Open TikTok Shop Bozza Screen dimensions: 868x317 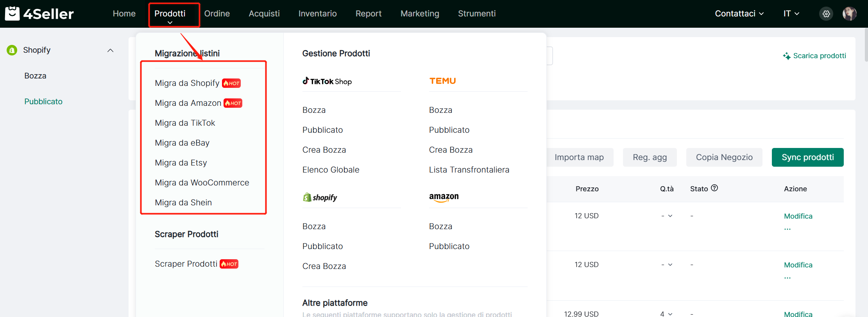click(x=314, y=110)
